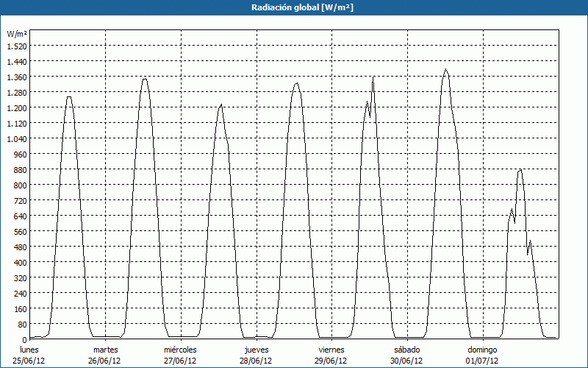Click the 1.440 y-axis value
The width and height of the screenshot is (588, 368).
[x=17, y=61]
